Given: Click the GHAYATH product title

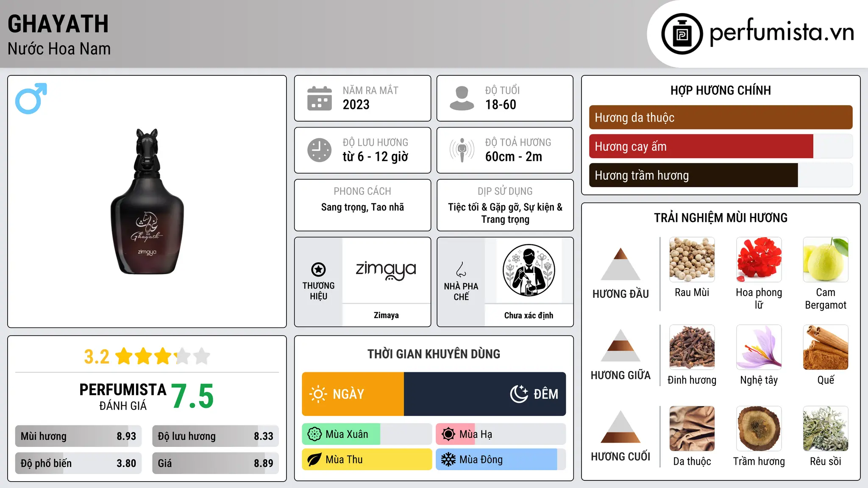Looking at the screenshot, I should [x=58, y=24].
